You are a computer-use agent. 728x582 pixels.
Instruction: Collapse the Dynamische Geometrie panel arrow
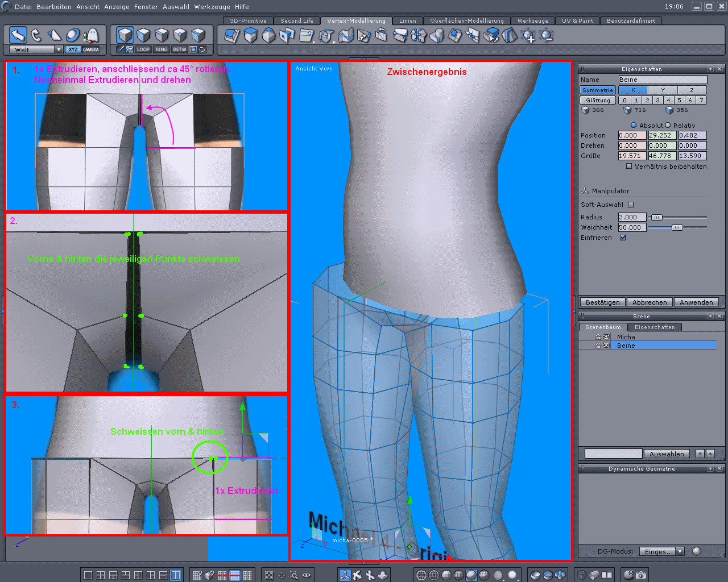click(x=710, y=468)
